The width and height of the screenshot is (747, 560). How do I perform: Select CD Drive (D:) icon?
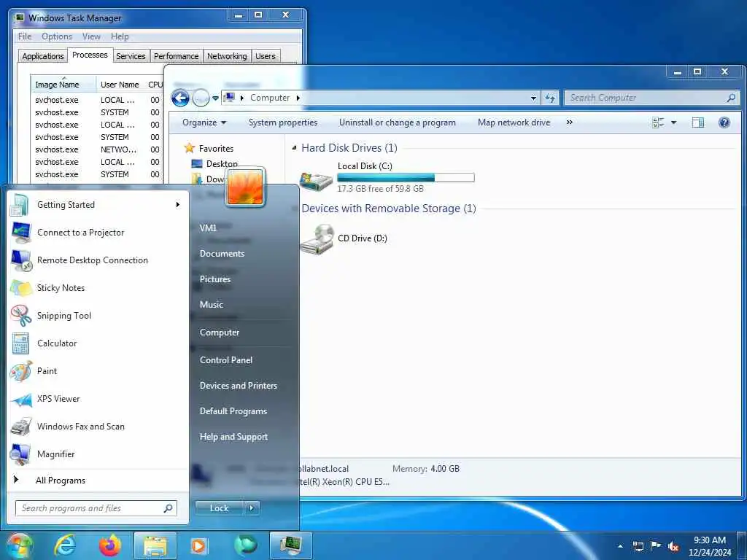317,239
